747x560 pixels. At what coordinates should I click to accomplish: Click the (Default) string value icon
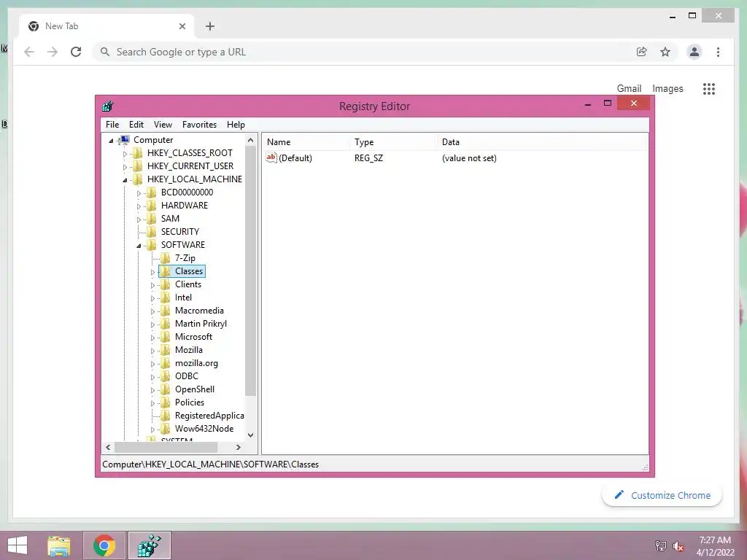point(271,157)
